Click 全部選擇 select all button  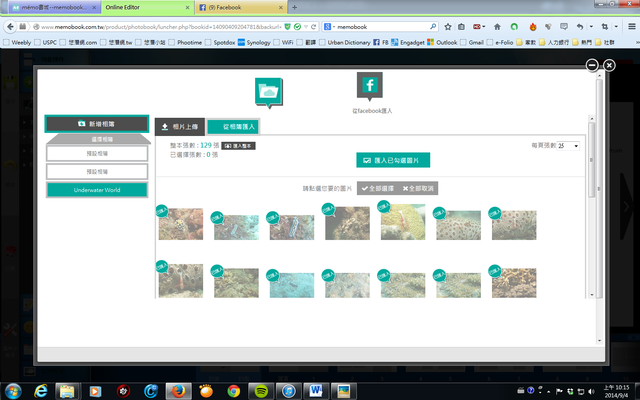(x=378, y=189)
